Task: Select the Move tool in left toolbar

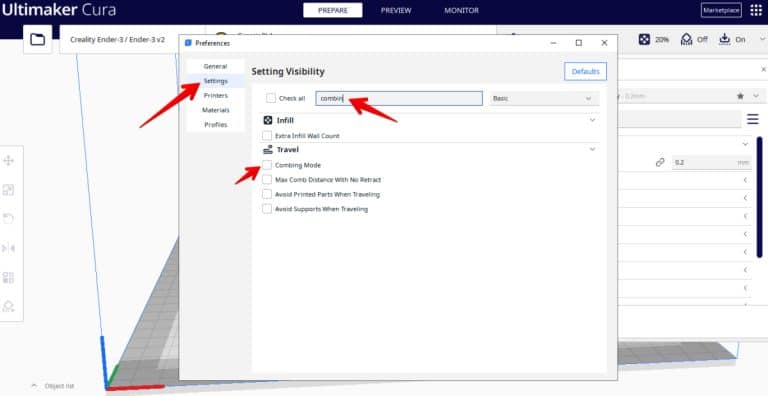Action: click(8, 161)
